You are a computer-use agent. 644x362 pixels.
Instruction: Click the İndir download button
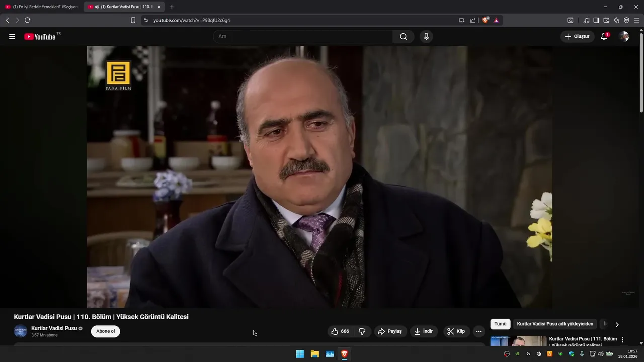(x=424, y=331)
